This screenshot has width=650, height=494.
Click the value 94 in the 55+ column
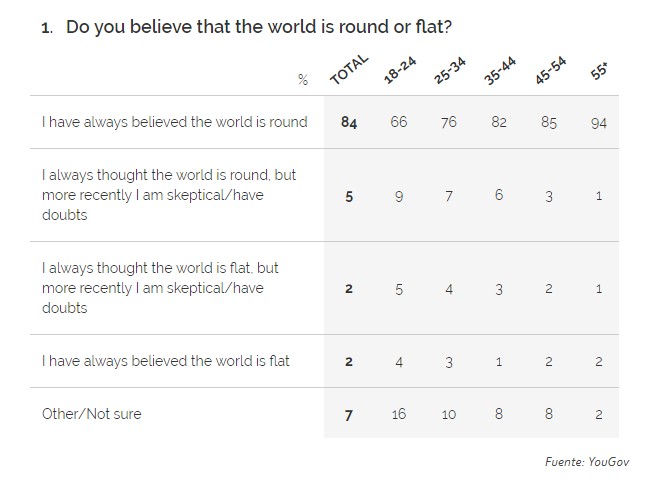(x=598, y=123)
